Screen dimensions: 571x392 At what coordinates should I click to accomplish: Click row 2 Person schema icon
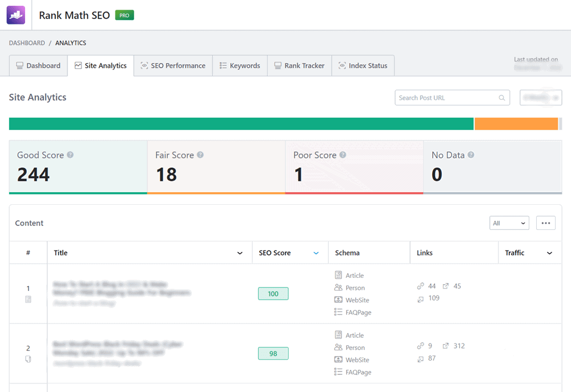coord(338,347)
